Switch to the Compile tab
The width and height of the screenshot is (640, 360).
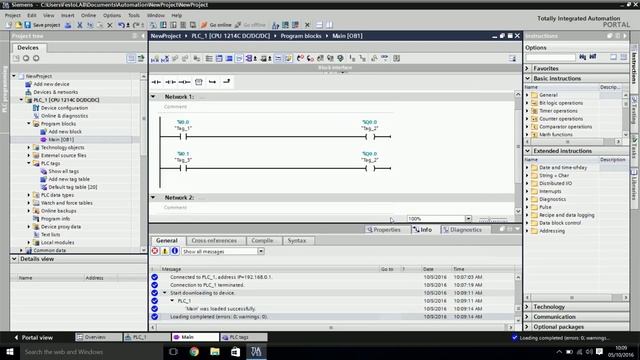point(262,240)
